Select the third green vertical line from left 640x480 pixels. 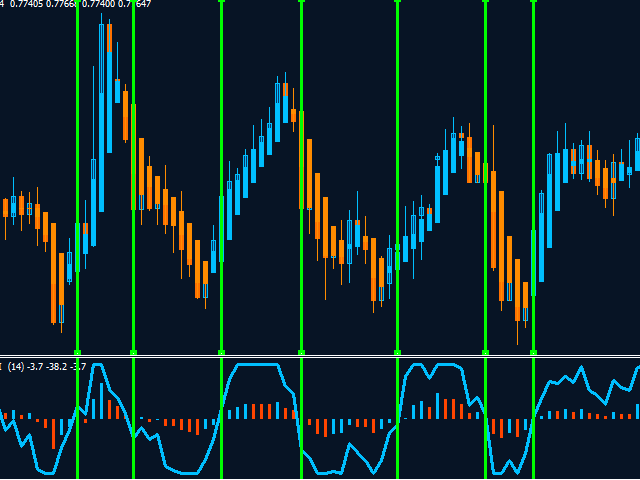(x=222, y=240)
